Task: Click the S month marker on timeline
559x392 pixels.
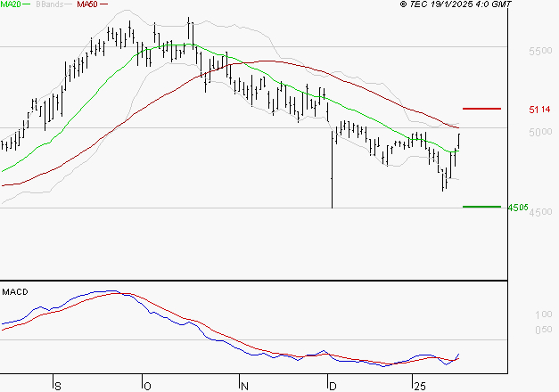Action: 58,387
